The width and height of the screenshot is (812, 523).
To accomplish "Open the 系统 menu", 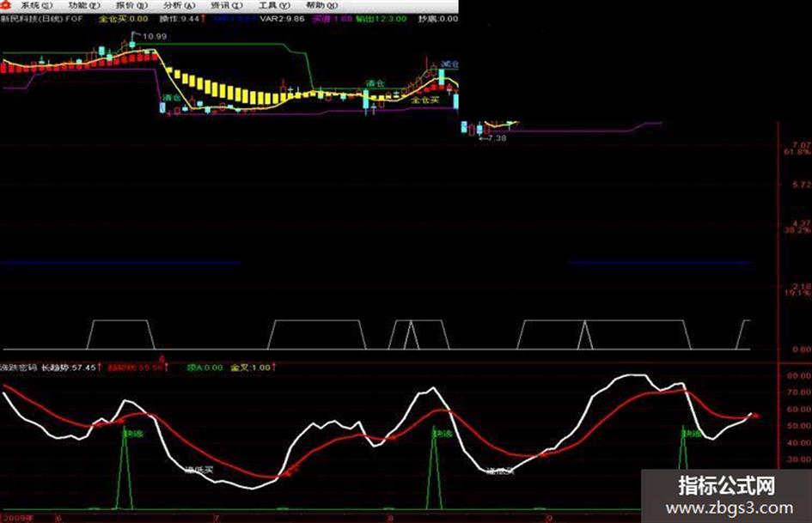I will [36, 5].
